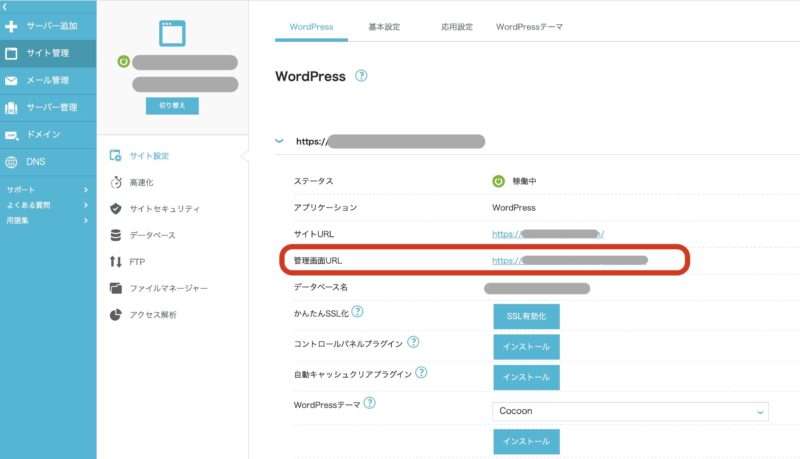
Task: Open the 管理画面URL https link
Action: [570, 261]
